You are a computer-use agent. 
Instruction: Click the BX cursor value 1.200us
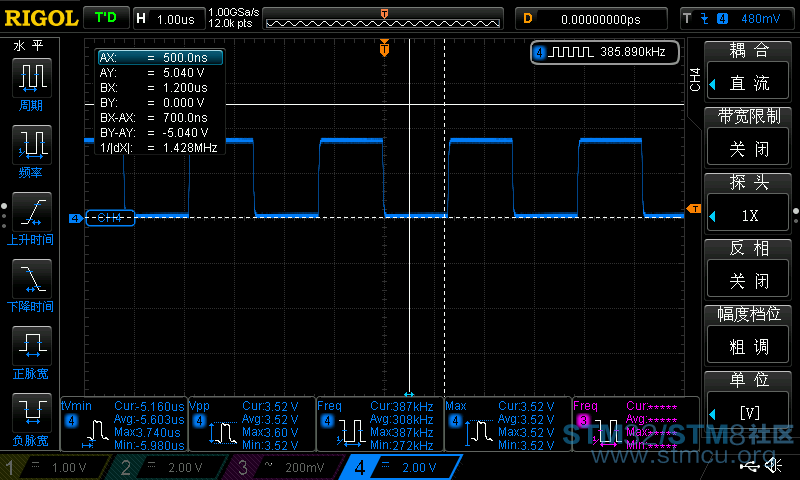[185, 88]
